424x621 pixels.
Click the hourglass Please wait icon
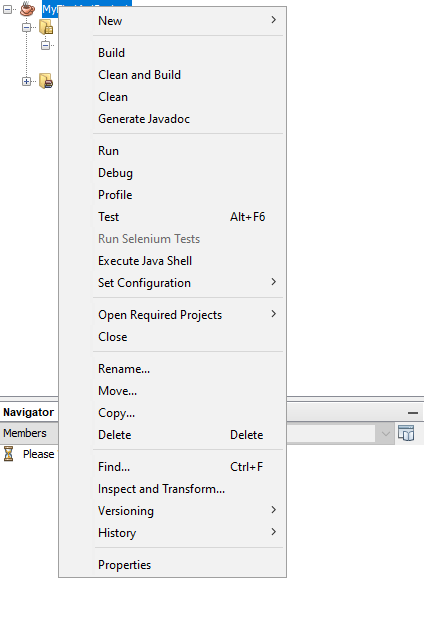pyautogui.click(x=8, y=454)
